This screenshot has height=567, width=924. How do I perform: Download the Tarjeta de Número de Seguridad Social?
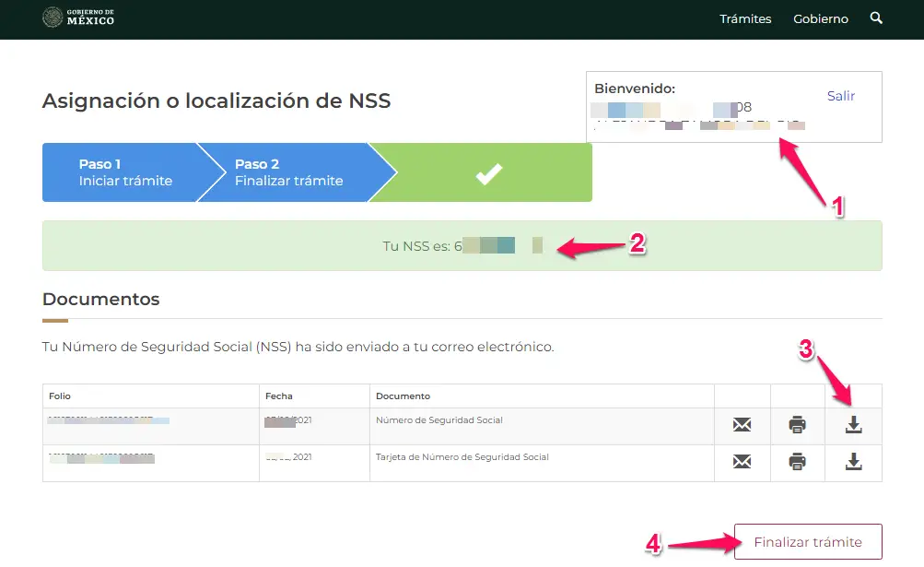853,461
